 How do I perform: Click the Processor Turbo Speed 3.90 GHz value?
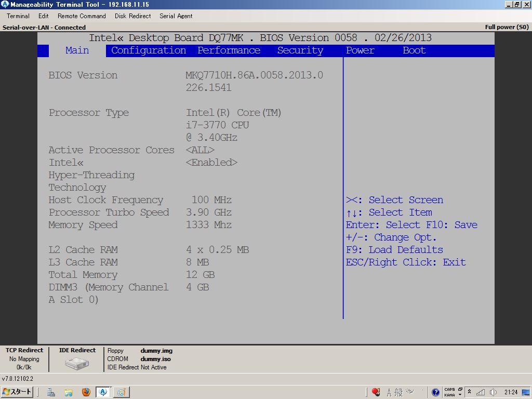209,212
